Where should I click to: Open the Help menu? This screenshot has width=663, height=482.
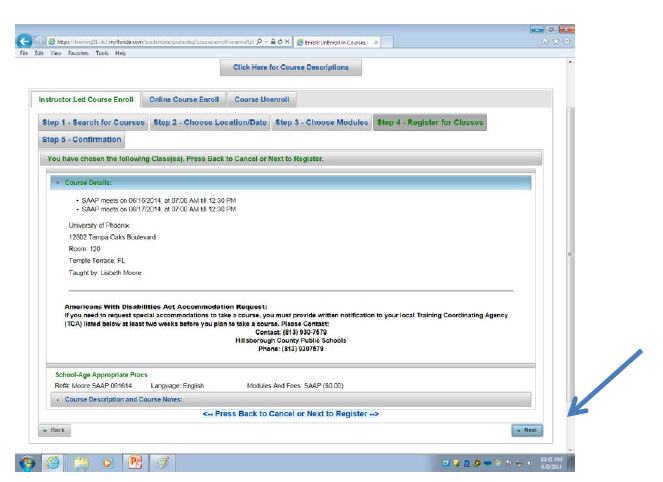[x=121, y=53]
